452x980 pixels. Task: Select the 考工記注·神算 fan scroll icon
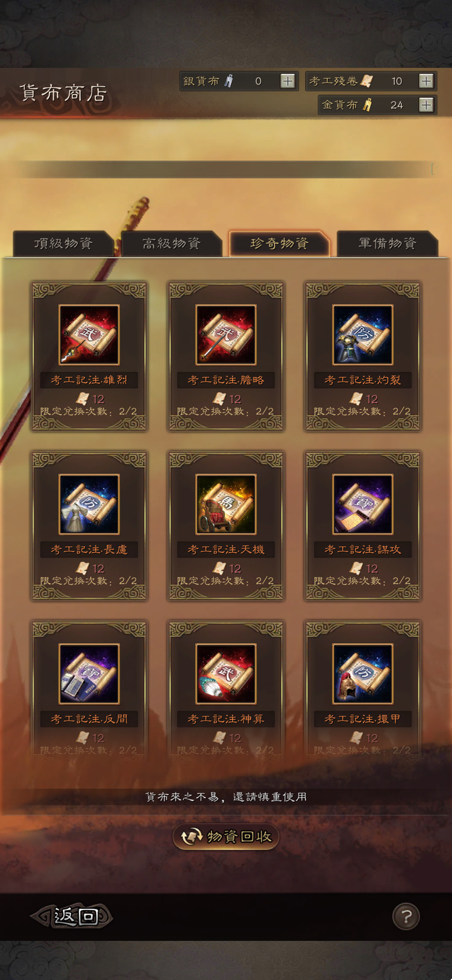point(226,673)
